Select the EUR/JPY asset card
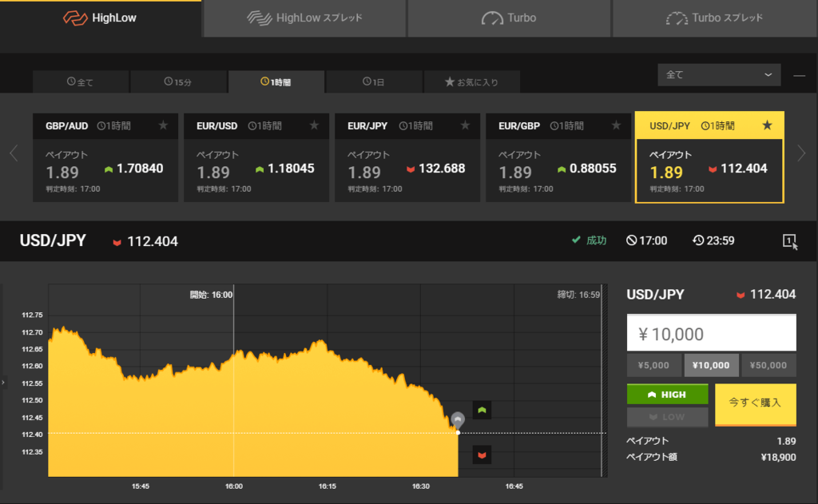This screenshot has width=818, height=504. (407, 157)
